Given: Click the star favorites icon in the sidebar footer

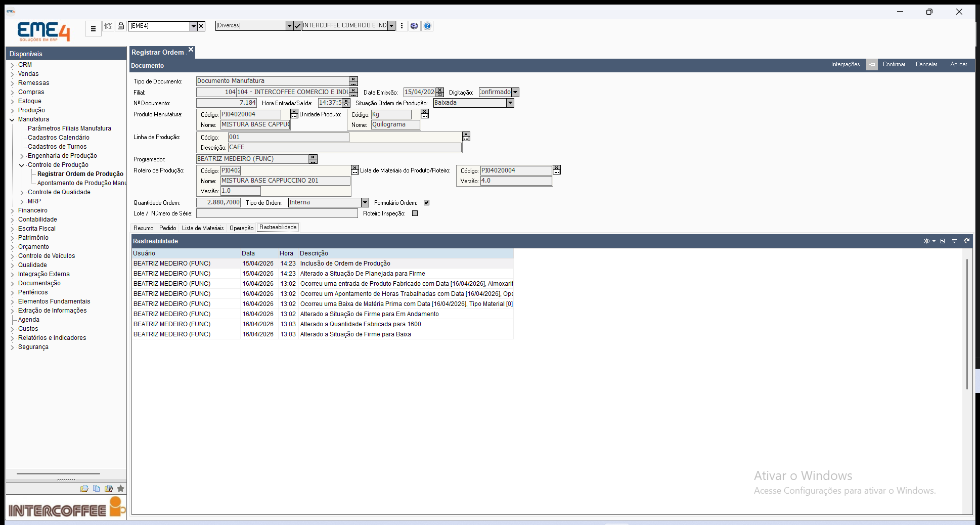Looking at the screenshot, I should pos(120,489).
